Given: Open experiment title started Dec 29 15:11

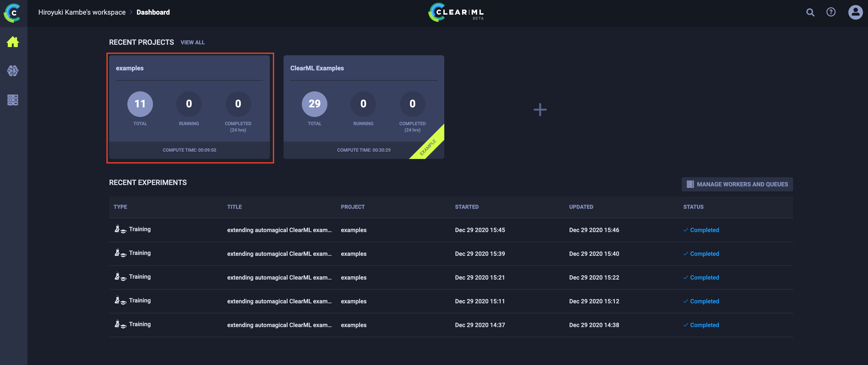Looking at the screenshot, I should (279, 301).
